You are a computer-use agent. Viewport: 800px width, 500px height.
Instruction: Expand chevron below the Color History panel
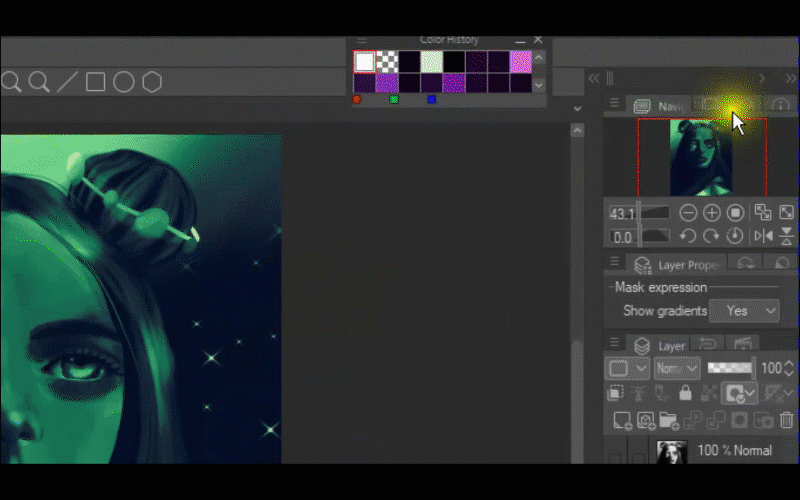[577, 108]
